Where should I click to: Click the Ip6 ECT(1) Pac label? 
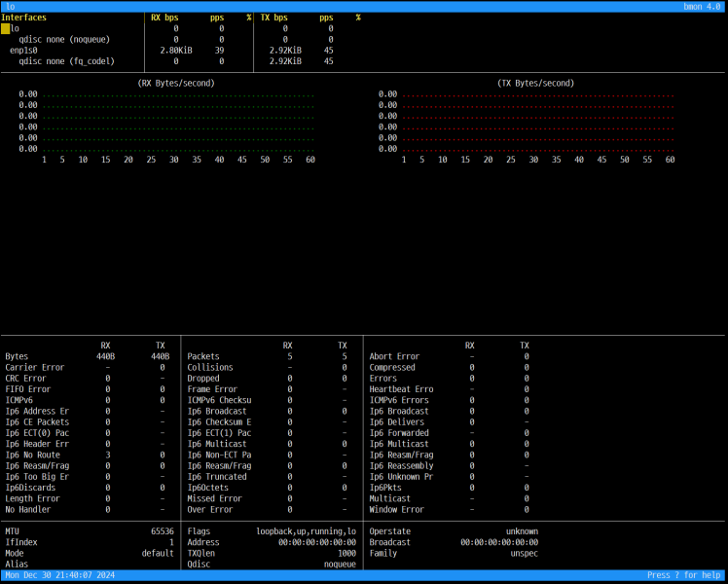tap(219, 433)
